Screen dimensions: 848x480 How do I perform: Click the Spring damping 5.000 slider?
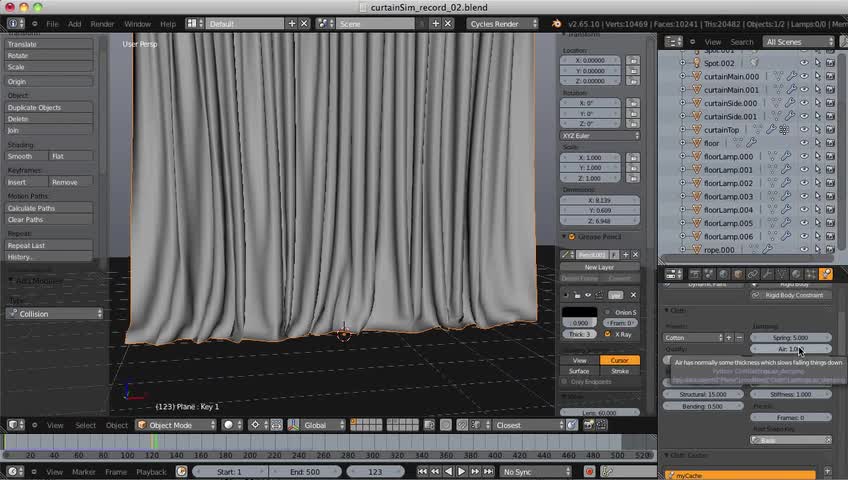point(791,337)
